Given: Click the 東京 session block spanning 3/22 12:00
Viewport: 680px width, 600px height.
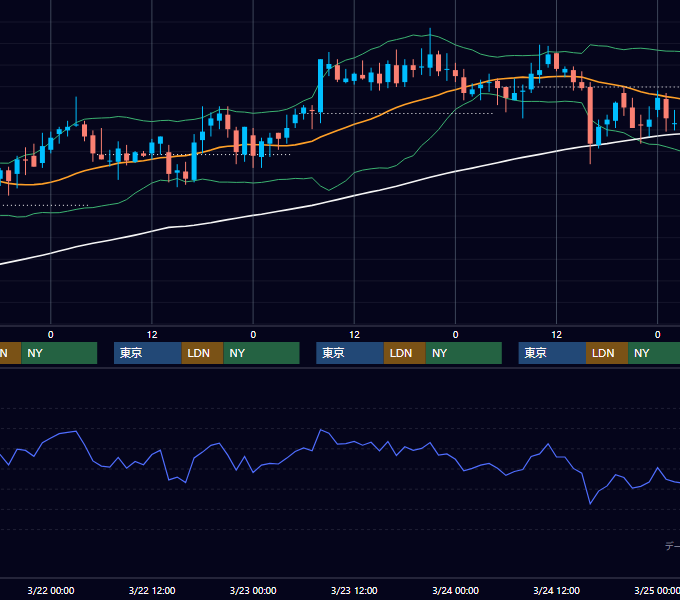Looking at the screenshot, I should (x=147, y=353).
